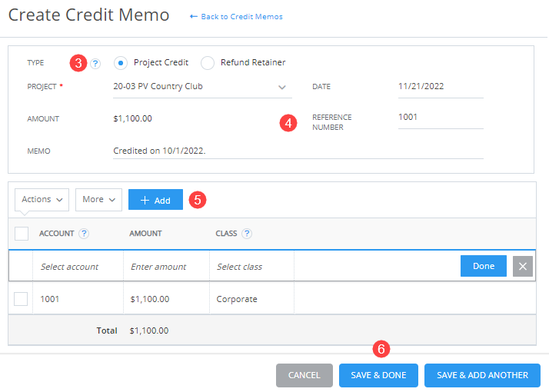Click the Reference Number field 1001
549x392 pixels.
tap(441, 118)
